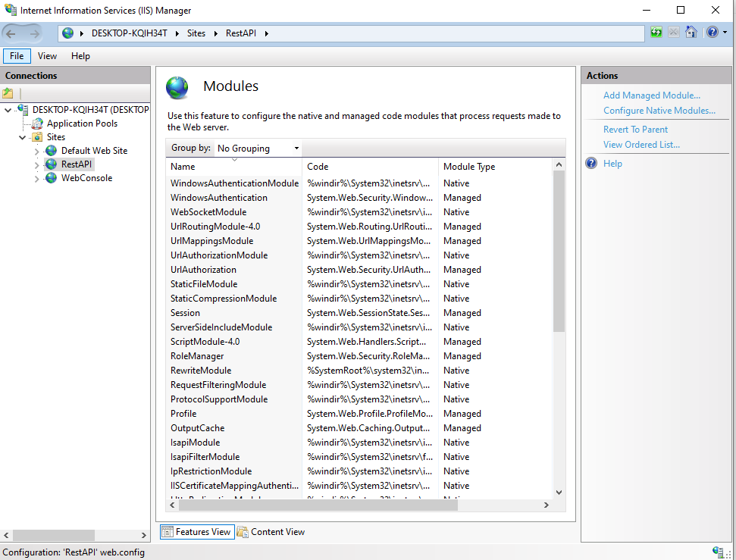Open breadcrumb arrow after RestAPI
Image resolution: width=736 pixels, height=560 pixels.
pos(266,33)
